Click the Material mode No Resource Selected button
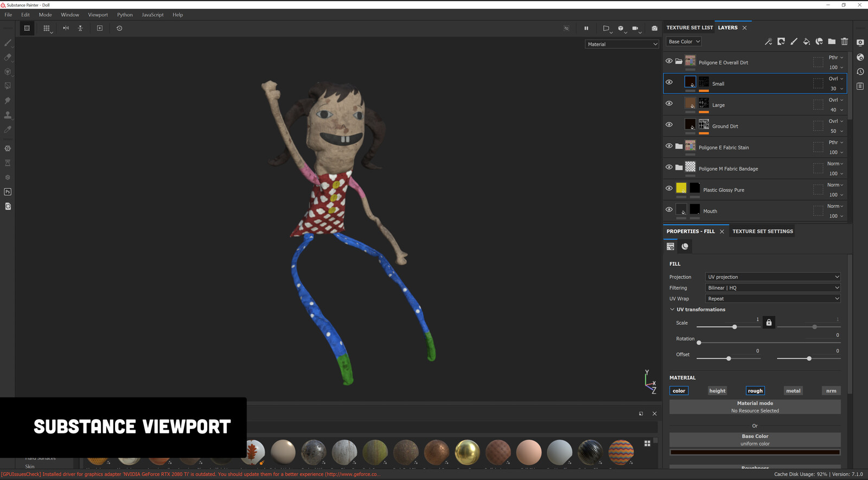 755,407
